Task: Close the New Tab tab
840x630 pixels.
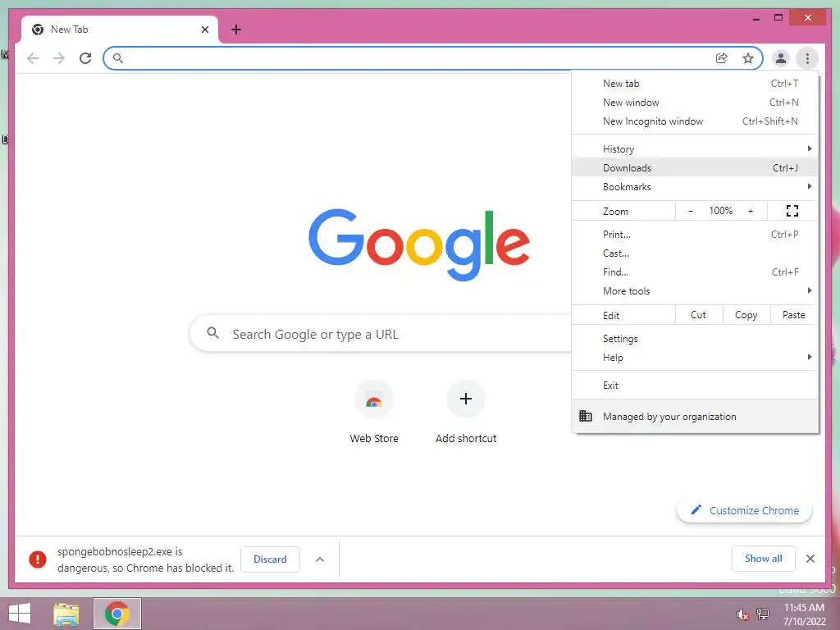Action: [x=204, y=30]
